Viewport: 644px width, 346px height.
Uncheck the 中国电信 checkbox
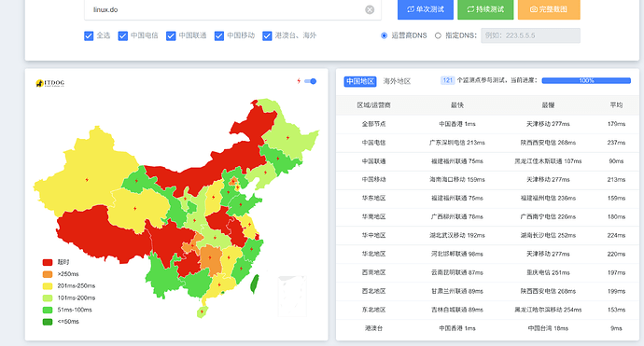coord(123,36)
